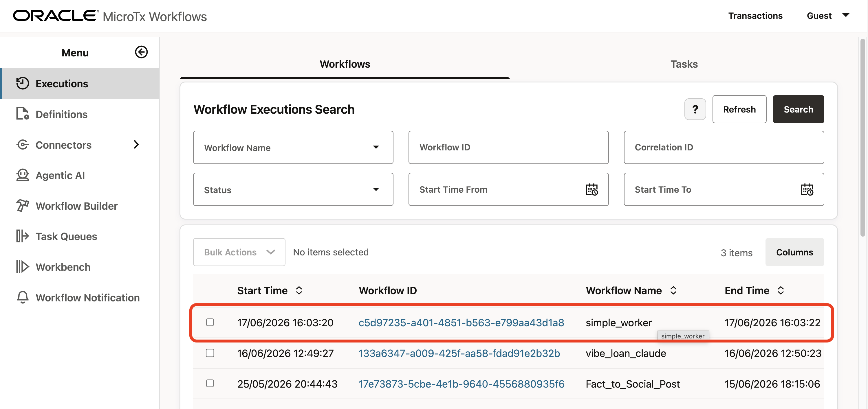Click start time 25/05/2026 20:44:43

point(287,384)
